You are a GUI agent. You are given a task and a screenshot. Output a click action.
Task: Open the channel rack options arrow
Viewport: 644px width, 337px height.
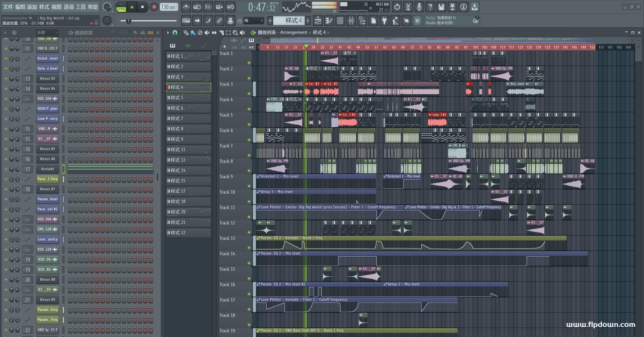point(5,32)
